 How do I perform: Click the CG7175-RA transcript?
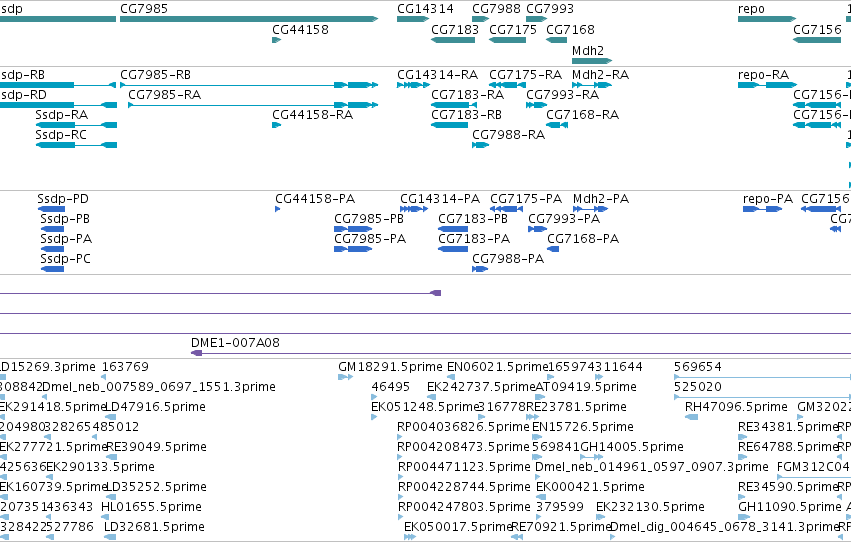(x=507, y=85)
